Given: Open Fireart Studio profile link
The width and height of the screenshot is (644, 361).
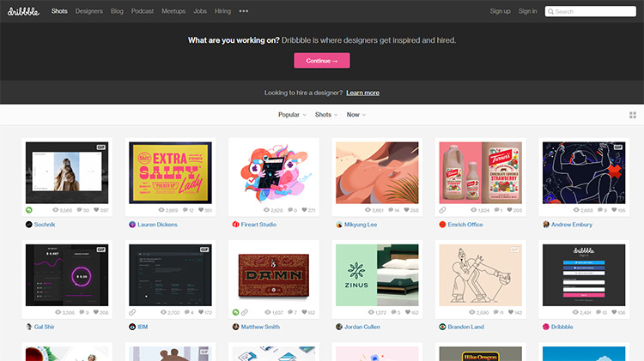Looking at the screenshot, I should coord(258,225).
